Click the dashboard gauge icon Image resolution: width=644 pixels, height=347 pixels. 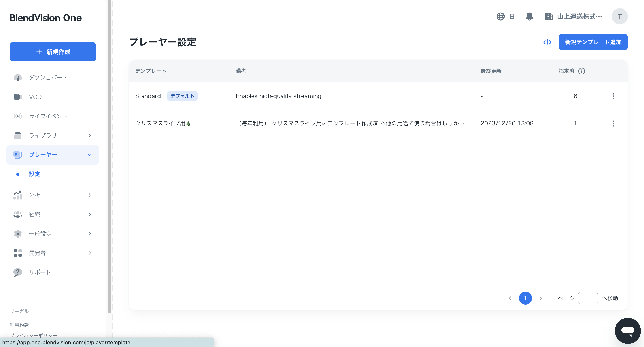tap(17, 78)
